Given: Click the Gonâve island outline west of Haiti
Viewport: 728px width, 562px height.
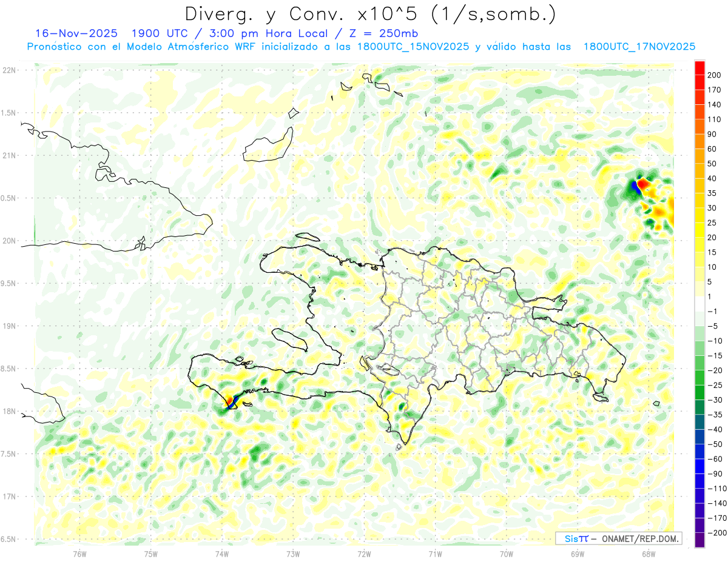Looking at the screenshot, I should (x=289, y=339).
